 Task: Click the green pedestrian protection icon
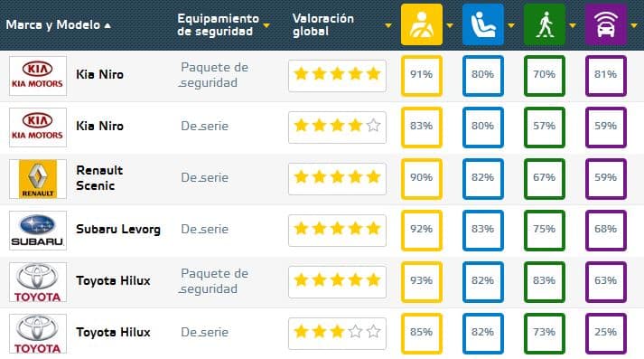(545, 24)
